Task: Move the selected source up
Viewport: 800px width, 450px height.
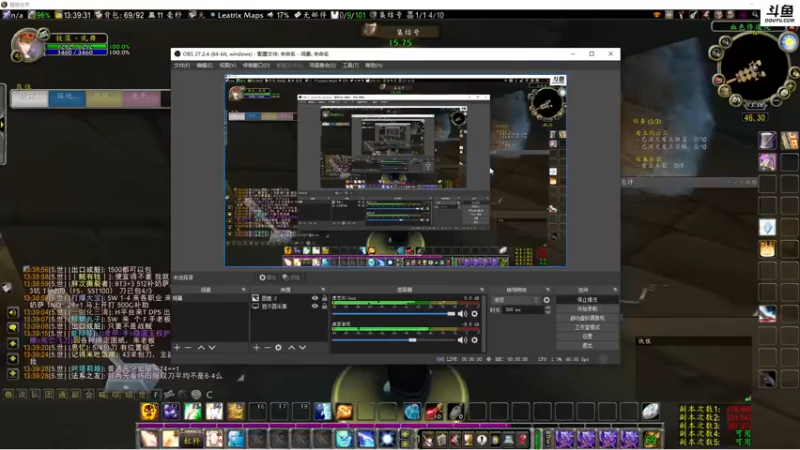Action: [x=291, y=347]
